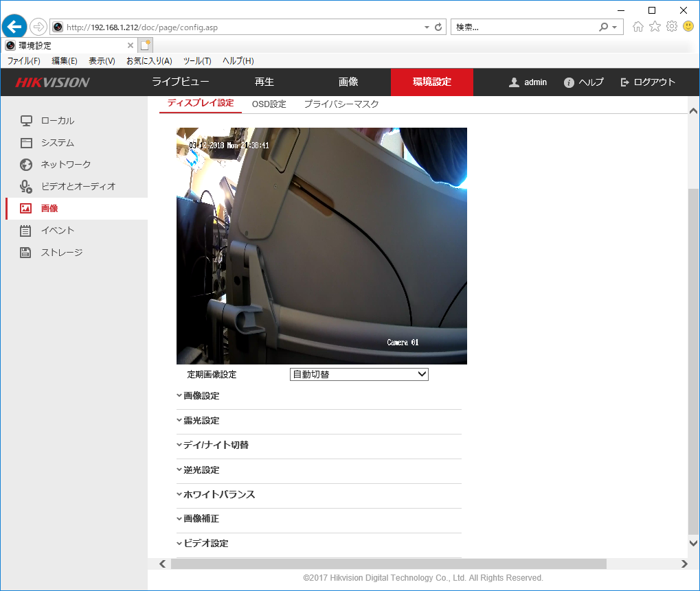Screen dimensions: 700x591
Task: Switch to the ライブビュー tab
Action: pyautogui.click(x=181, y=82)
